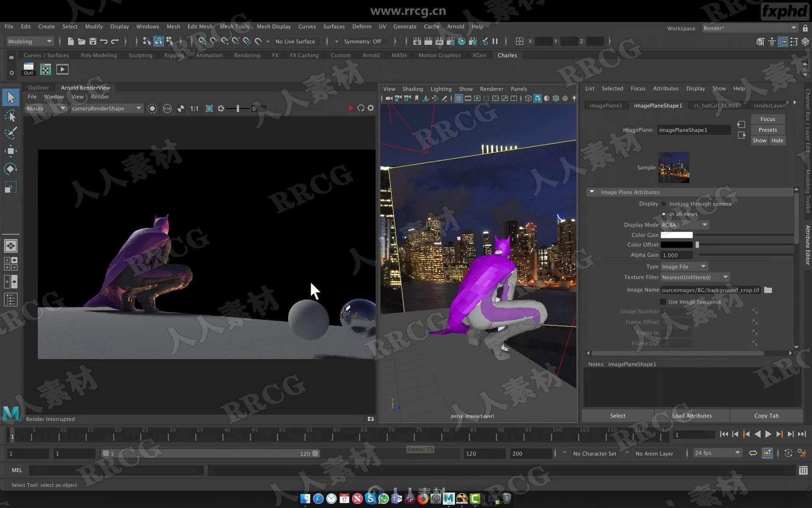This screenshot has height=508, width=812.
Task: Click the Arnold RenderView render icon
Action: coord(350,108)
